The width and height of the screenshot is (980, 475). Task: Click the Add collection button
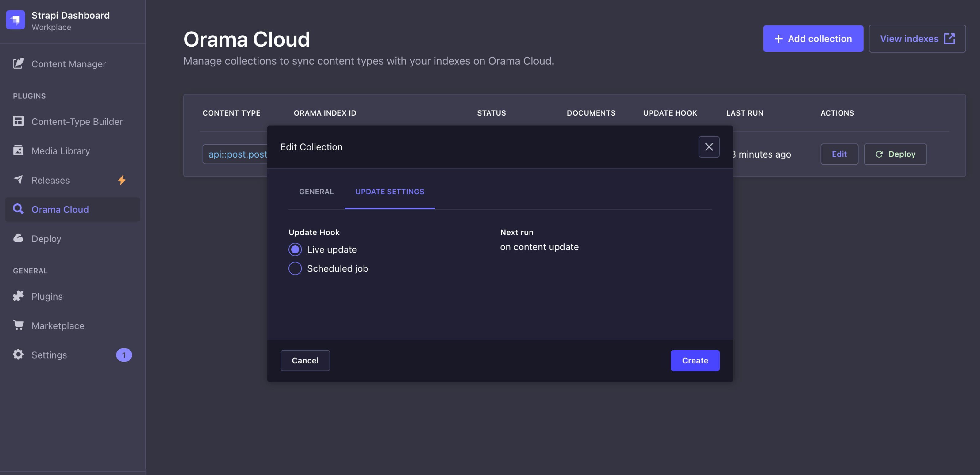point(813,38)
